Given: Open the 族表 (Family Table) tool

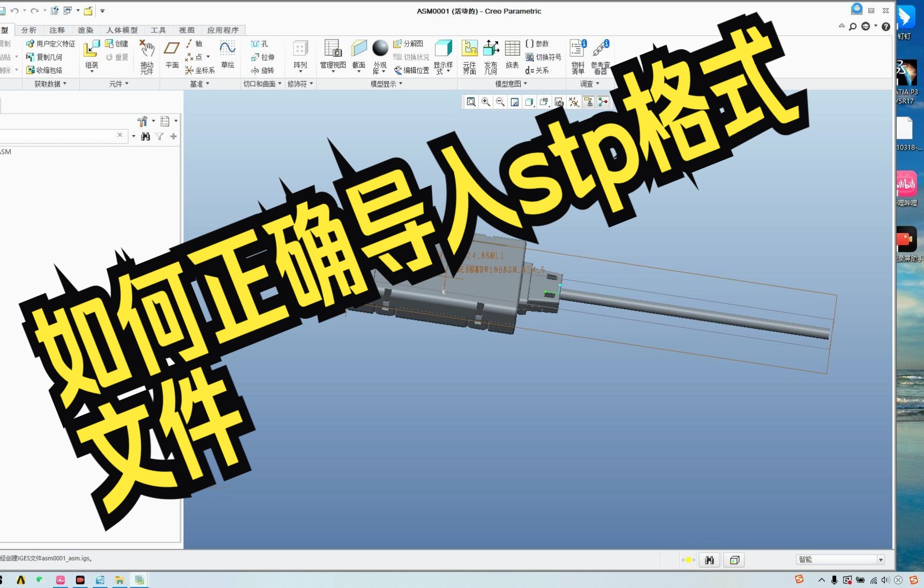Looking at the screenshot, I should pyautogui.click(x=512, y=56).
